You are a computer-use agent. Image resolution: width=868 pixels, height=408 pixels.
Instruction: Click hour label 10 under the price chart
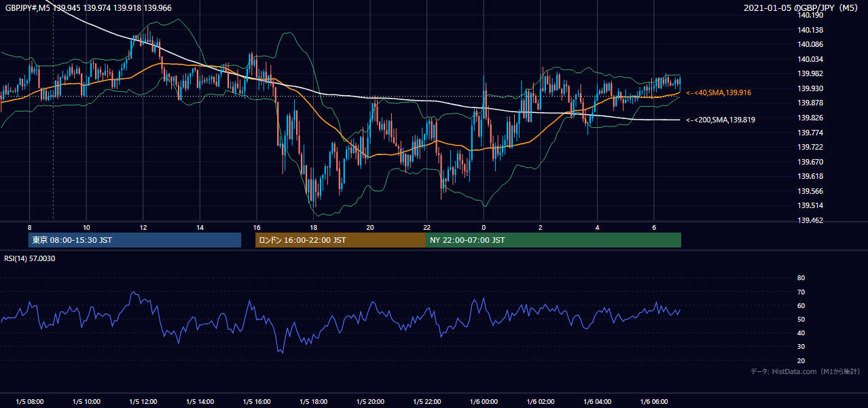(x=86, y=227)
